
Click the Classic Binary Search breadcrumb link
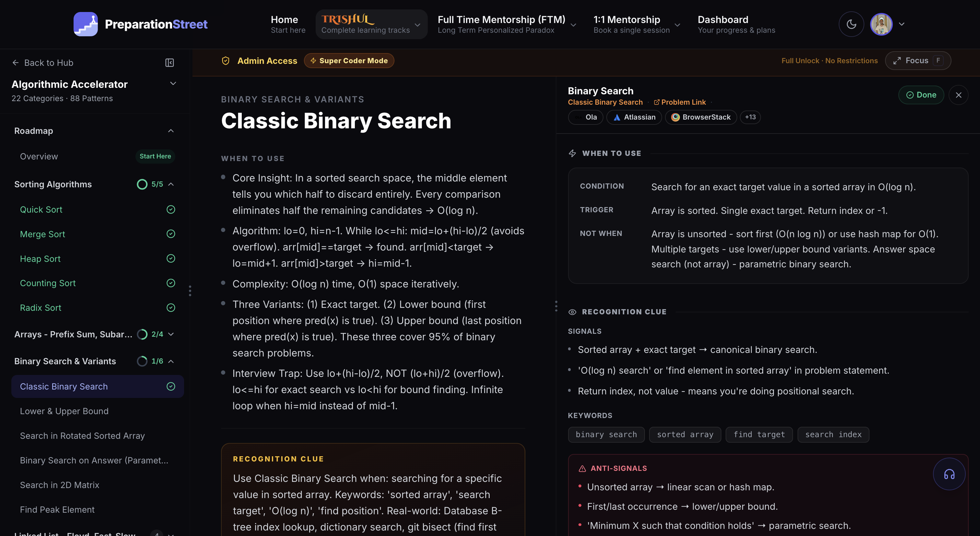605,102
